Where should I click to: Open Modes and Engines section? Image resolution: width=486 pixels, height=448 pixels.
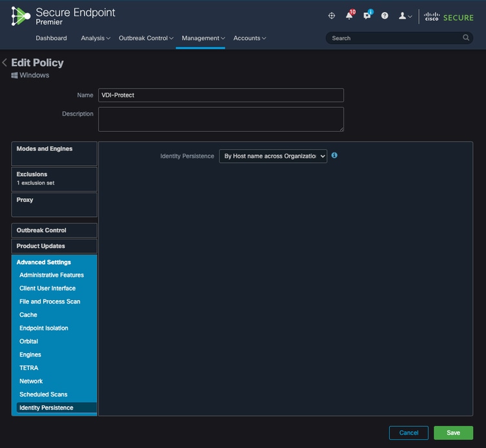54,154
